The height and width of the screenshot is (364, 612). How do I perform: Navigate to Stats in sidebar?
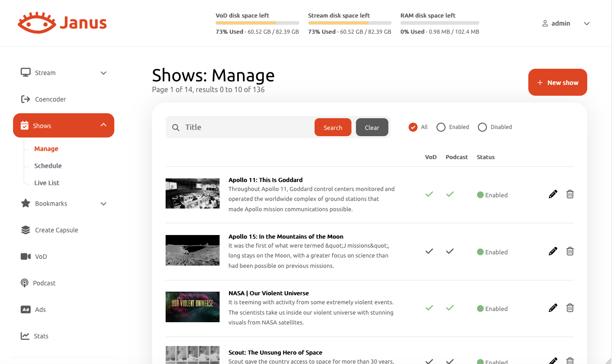point(41,336)
